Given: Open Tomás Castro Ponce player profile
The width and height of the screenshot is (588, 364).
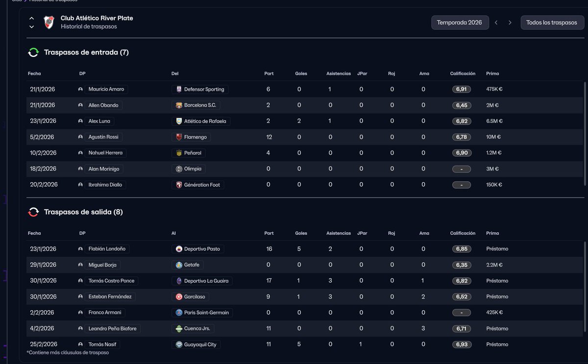Looking at the screenshot, I should coord(111,281).
